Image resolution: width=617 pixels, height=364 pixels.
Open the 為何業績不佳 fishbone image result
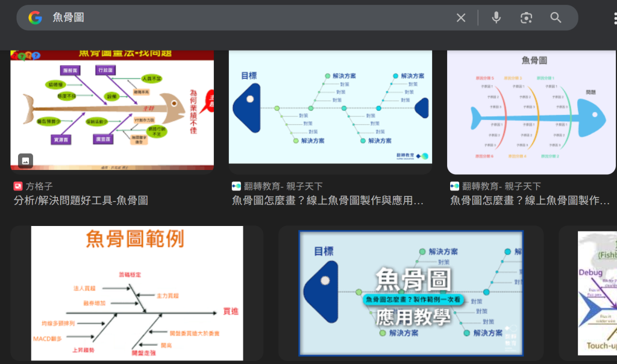click(112, 108)
